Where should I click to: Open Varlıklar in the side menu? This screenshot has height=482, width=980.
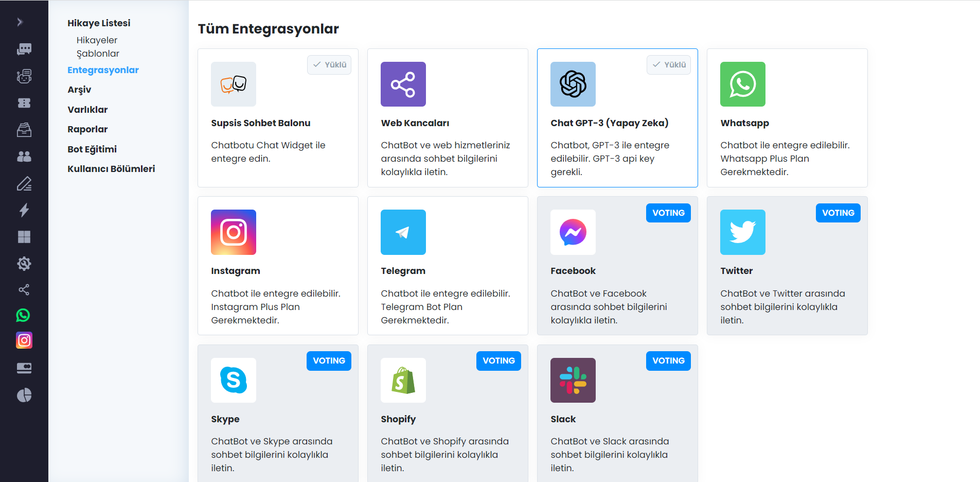coord(87,110)
